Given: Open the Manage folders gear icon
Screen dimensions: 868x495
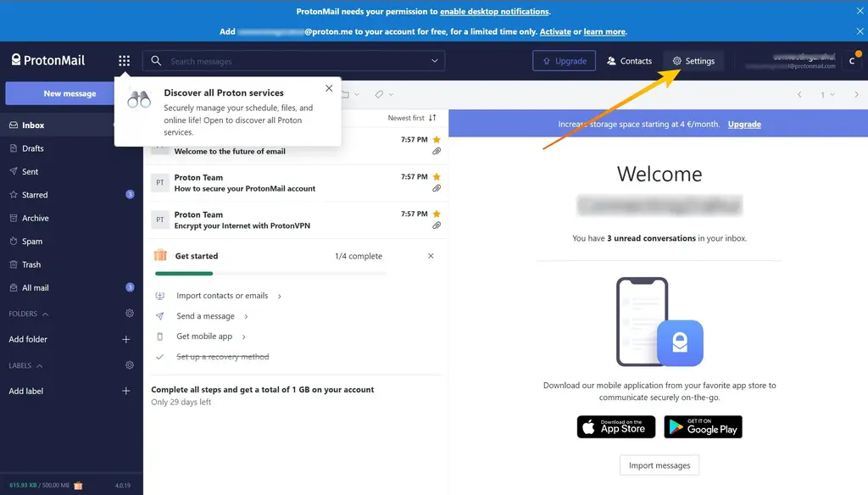Looking at the screenshot, I should pyautogui.click(x=130, y=314).
